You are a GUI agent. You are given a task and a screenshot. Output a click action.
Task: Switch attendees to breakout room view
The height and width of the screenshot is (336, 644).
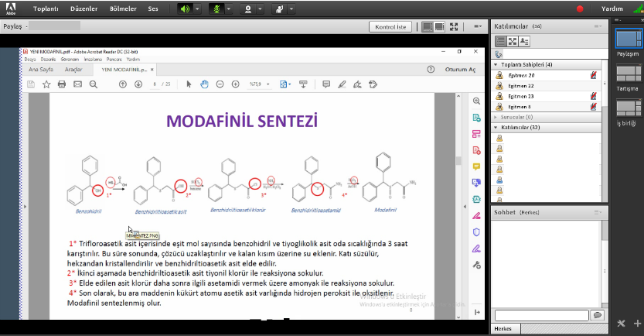tap(512, 41)
